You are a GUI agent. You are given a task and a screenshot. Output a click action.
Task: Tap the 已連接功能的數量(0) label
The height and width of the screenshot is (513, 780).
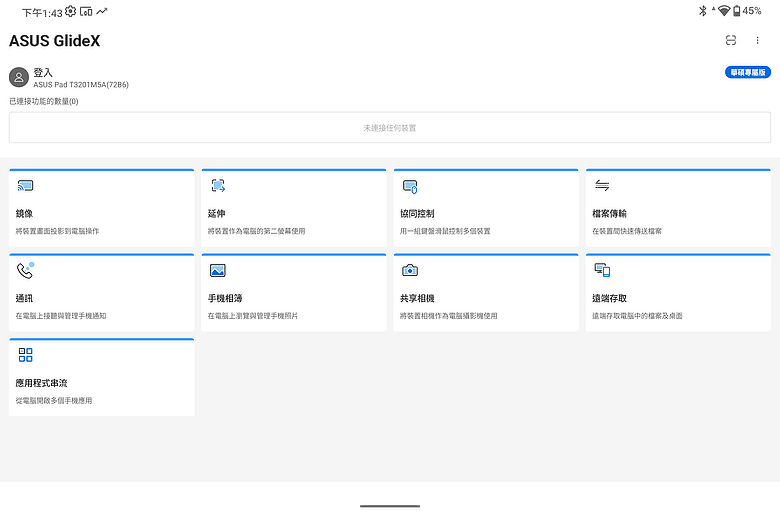[44, 101]
